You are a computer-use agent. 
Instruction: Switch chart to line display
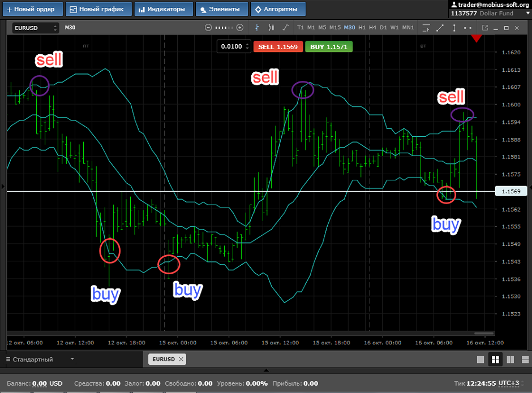pyautogui.click(x=285, y=28)
